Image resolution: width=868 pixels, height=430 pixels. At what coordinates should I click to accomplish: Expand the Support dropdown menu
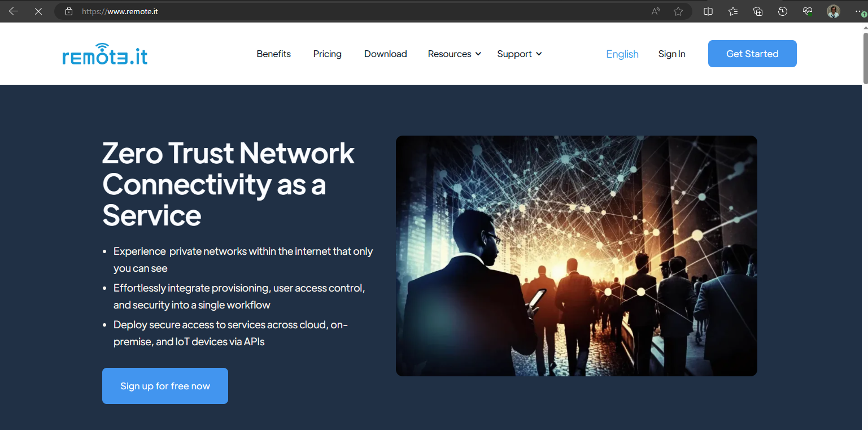tap(520, 54)
